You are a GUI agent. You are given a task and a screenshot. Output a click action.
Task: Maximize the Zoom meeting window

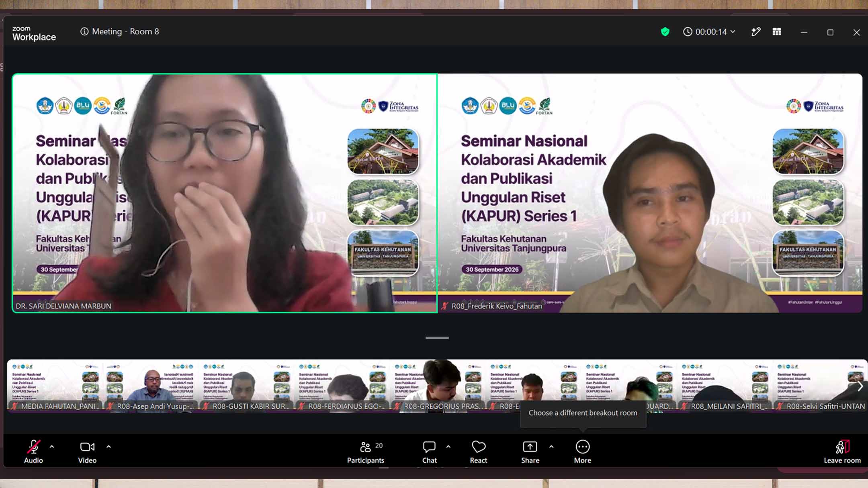coord(830,32)
